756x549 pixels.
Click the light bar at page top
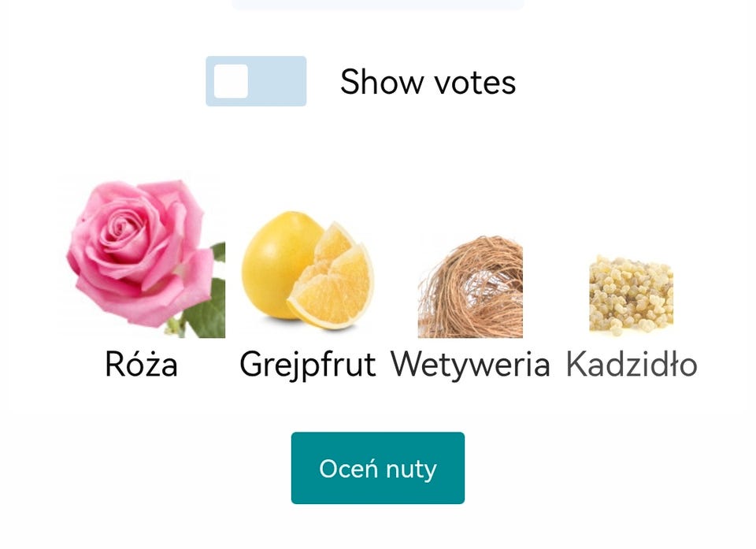click(378, 5)
